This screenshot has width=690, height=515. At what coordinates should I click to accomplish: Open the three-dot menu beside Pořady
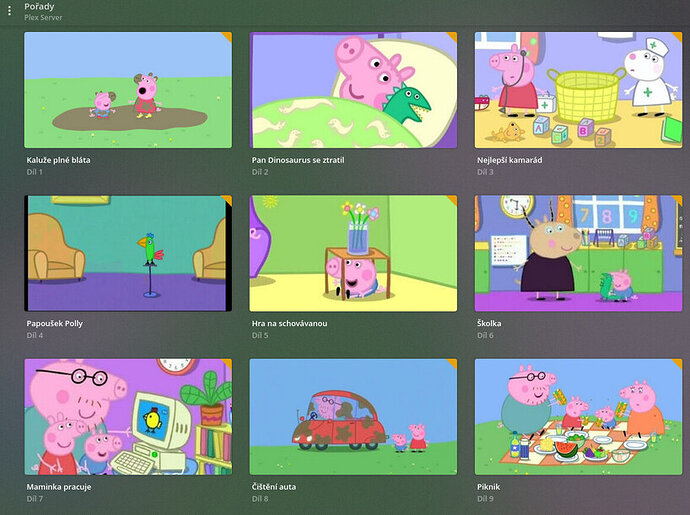[9, 11]
